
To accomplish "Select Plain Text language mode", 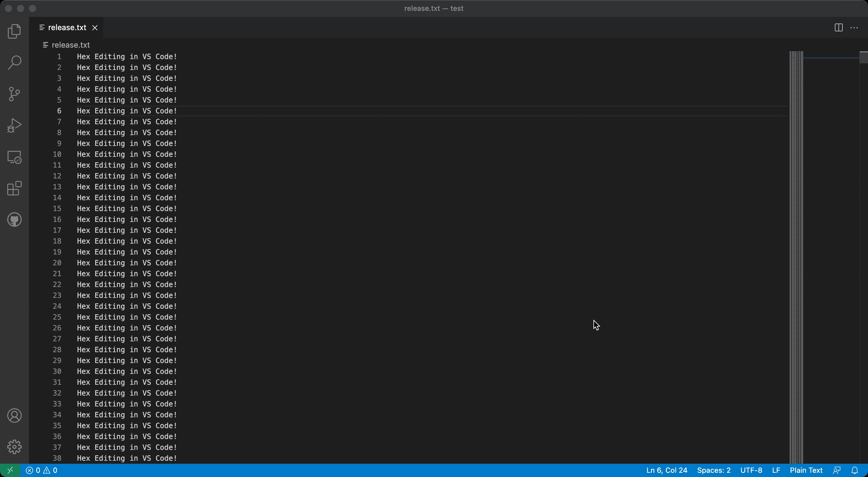I will point(807,471).
